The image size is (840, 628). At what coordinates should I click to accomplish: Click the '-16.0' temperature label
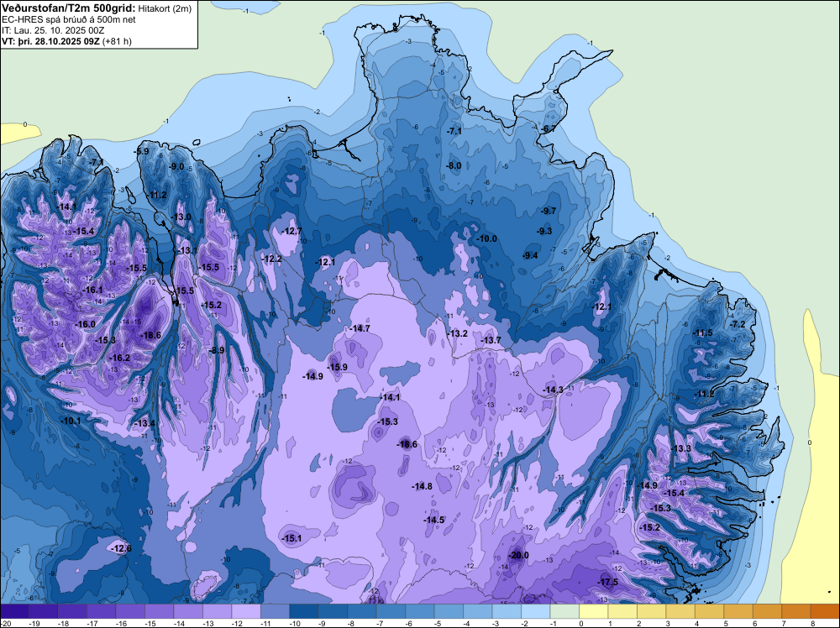(86, 324)
